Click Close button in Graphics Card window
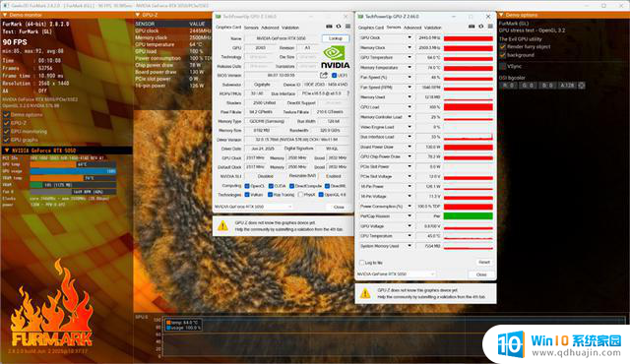The width and height of the screenshot is (630, 364). click(339, 207)
